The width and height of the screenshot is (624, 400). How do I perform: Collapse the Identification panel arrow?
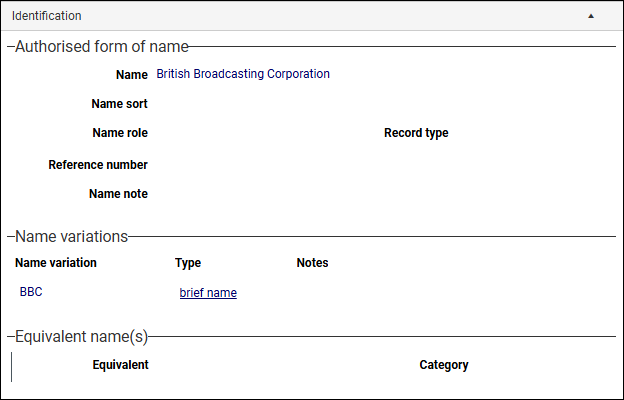click(x=590, y=16)
